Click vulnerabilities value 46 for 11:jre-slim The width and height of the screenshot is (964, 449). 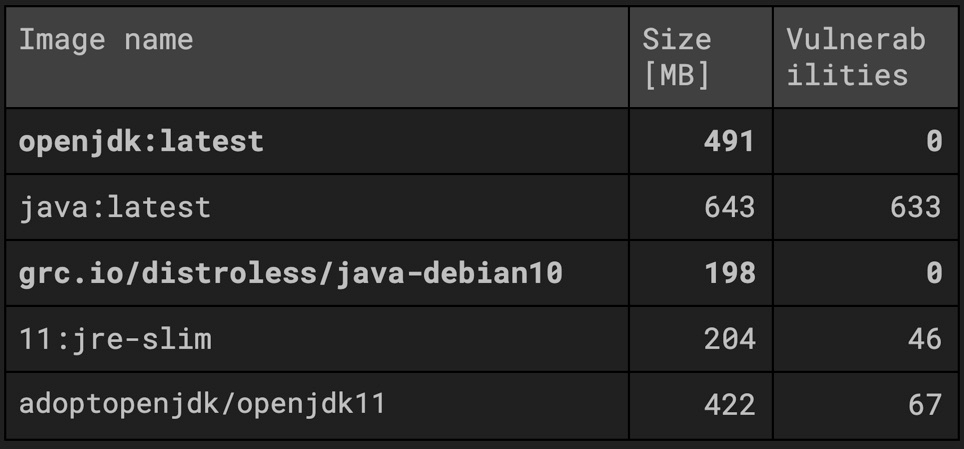pos(923,339)
